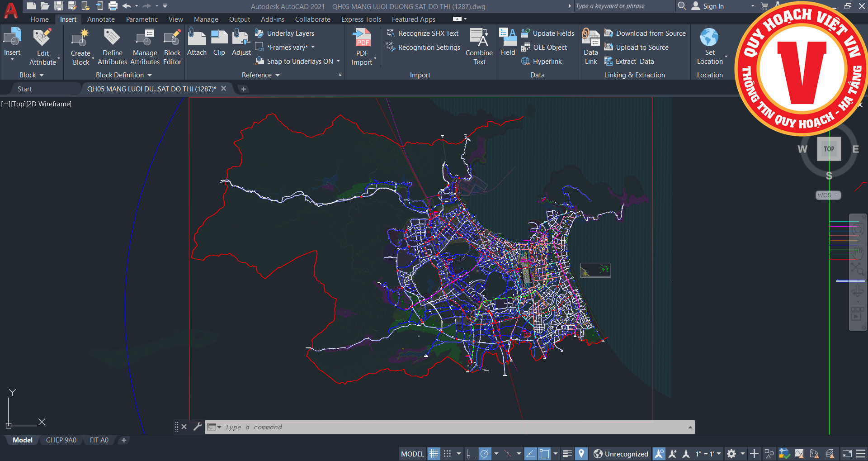Expand the Block Definition panel dropdown
This screenshot has width=868, height=461.
pos(149,75)
